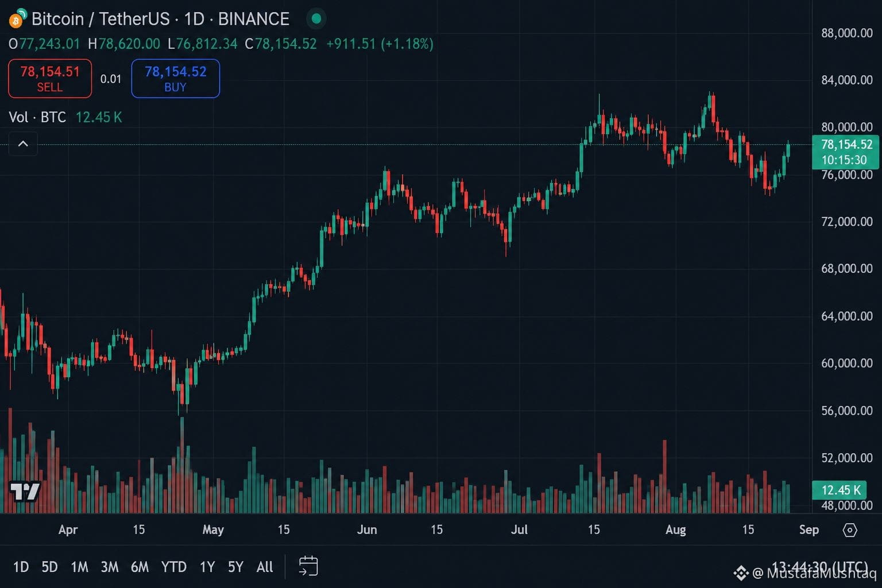Click the green 12.45 K volume axis label
This screenshot has width=882, height=588.
pyautogui.click(x=841, y=490)
